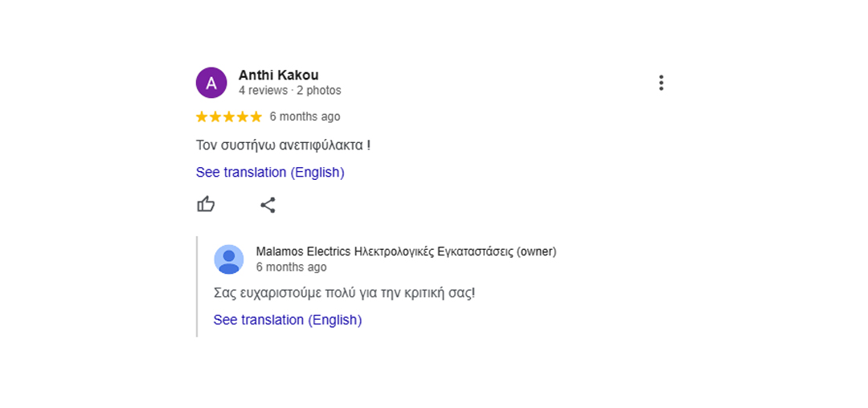See English translation of the review
Screen dimensions: 868x408
pos(270,173)
